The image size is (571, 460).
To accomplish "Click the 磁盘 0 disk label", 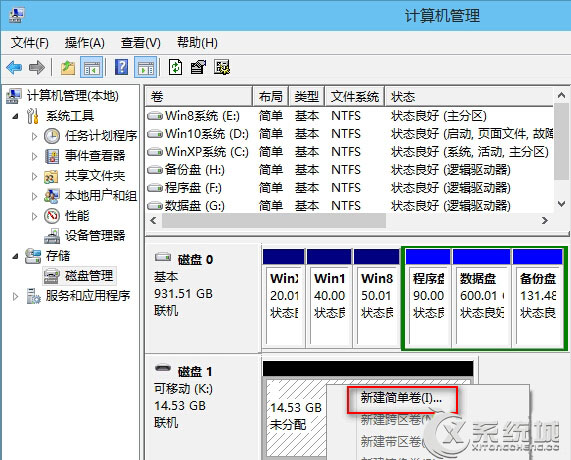I will [195, 260].
